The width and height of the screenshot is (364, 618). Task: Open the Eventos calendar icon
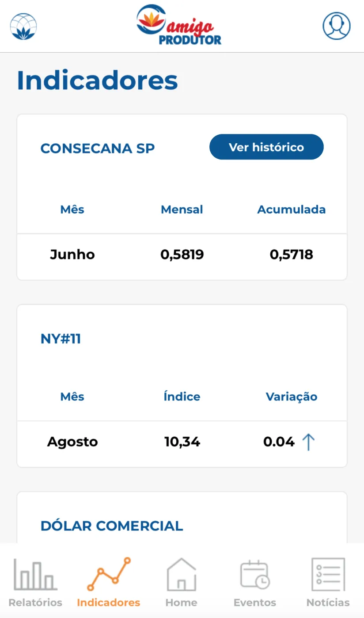[255, 574]
